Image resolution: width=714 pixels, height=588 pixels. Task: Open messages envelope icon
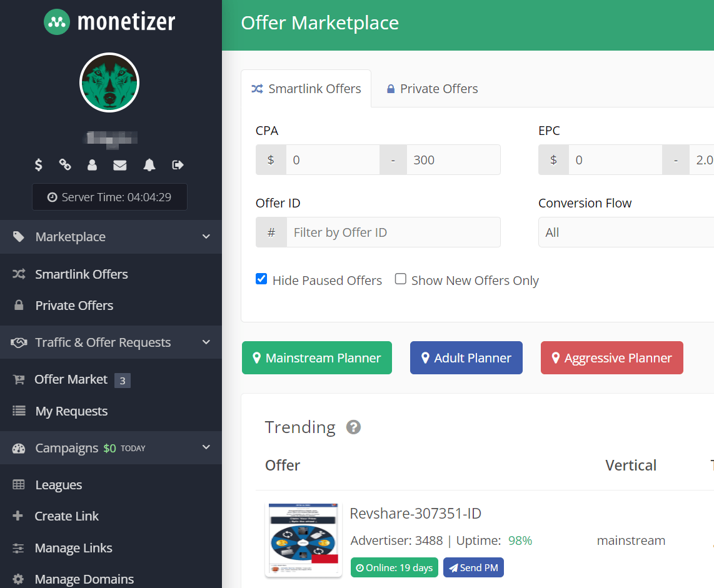pos(120,165)
